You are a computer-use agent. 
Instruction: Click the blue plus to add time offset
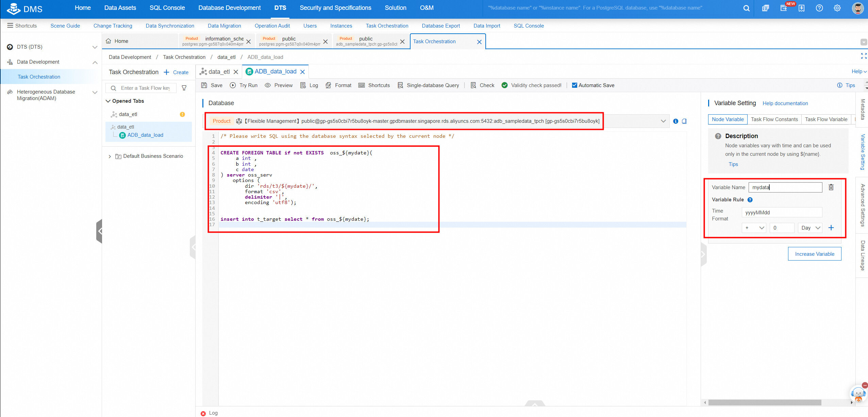(x=831, y=228)
